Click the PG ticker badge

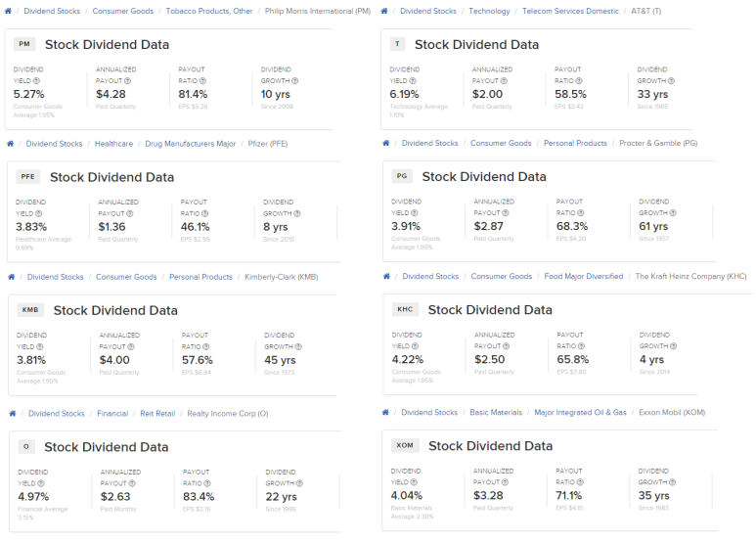tap(402, 176)
